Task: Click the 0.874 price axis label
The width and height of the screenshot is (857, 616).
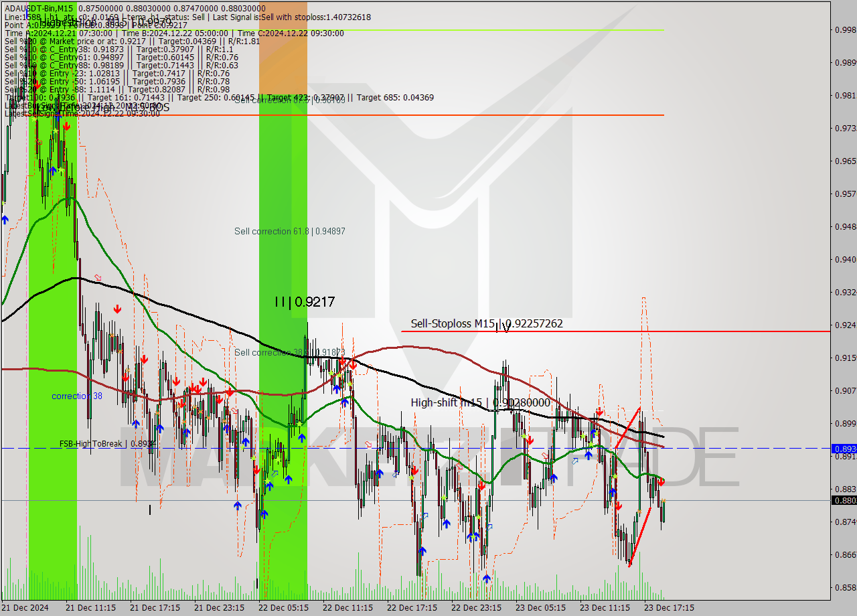Action: point(845,522)
